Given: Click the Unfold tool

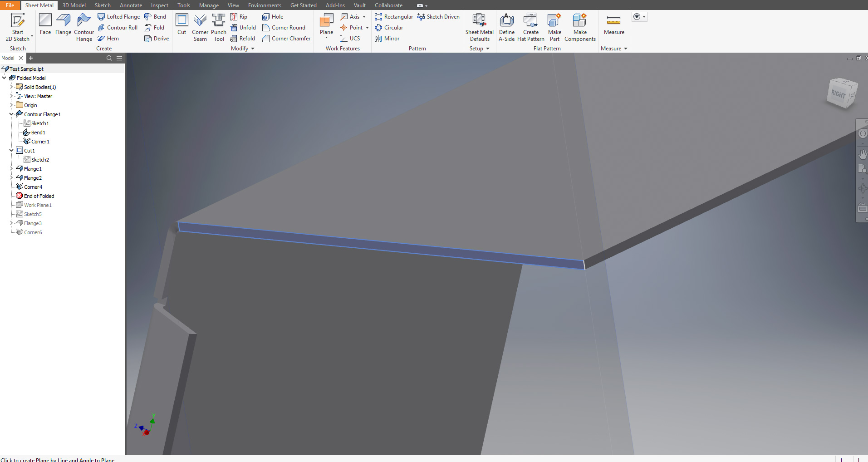Looking at the screenshot, I should click(x=243, y=28).
